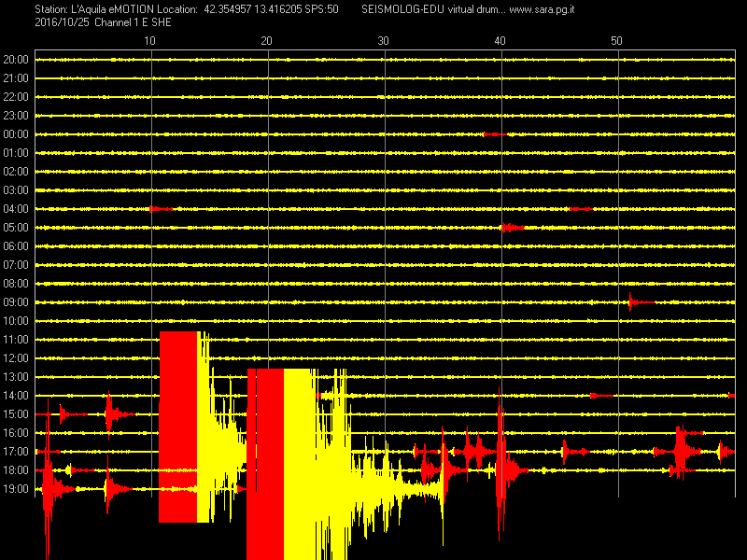Click the large red saturated block near minute 19
Viewport: 747px width, 560px height.
pos(265,464)
